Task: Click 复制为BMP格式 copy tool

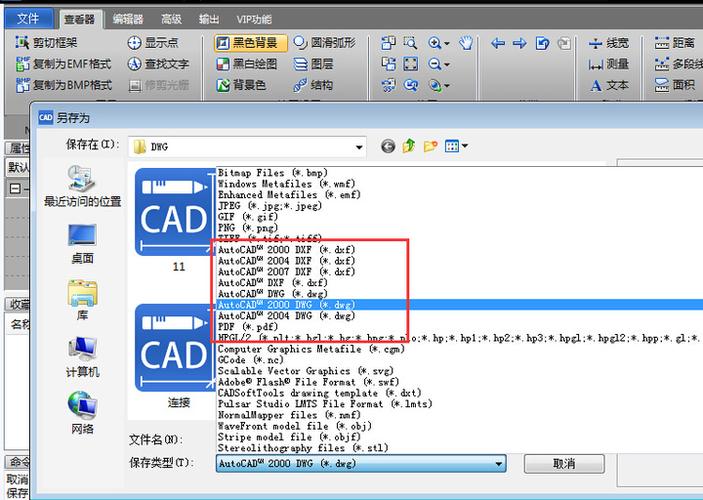Action: [x=63, y=85]
